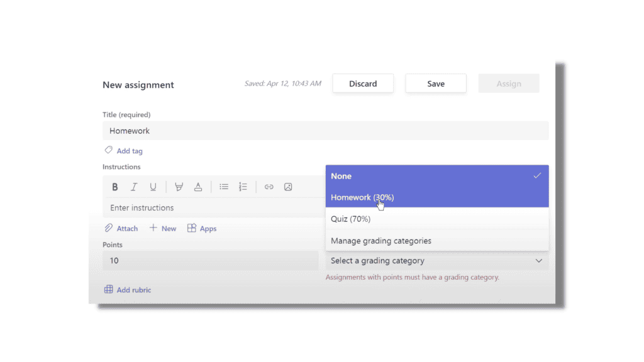Image resolution: width=644 pixels, height=362 pixels.
Task: Insert a bulleted list
Action: (x=224, y=187)
